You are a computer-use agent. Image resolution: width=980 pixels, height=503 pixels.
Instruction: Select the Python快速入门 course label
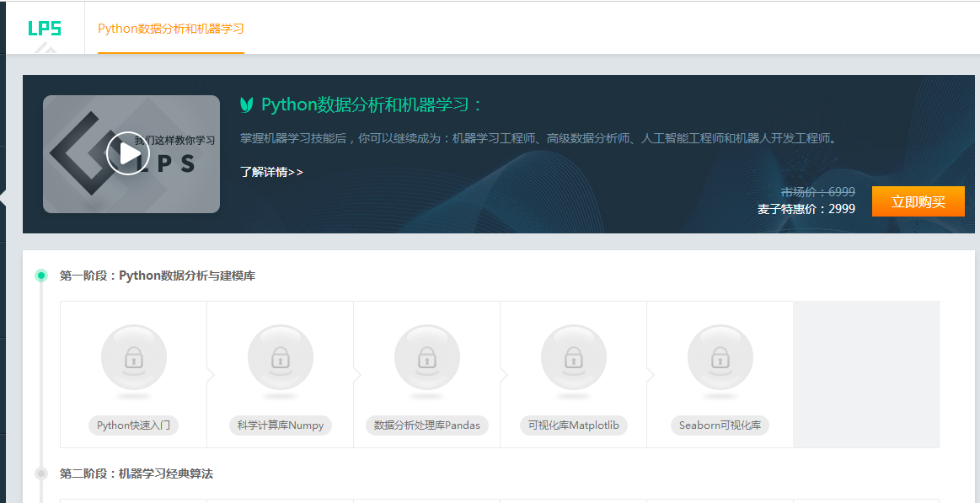point(133,425)
